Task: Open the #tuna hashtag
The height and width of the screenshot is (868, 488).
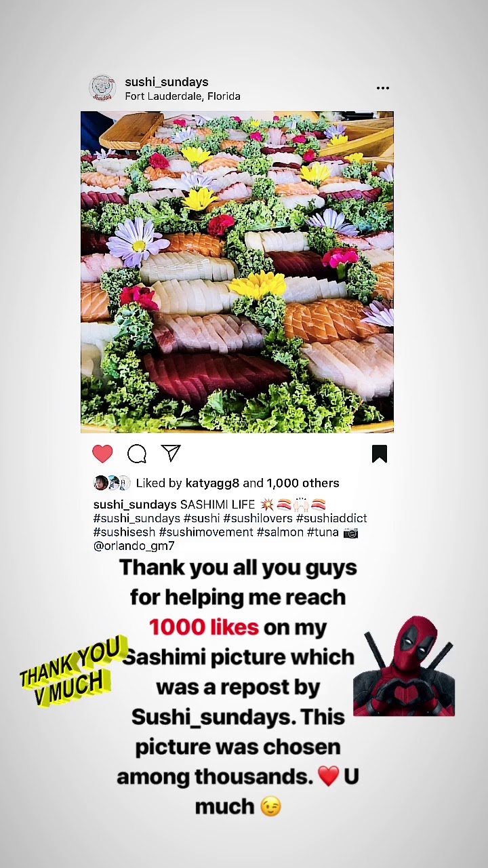Action: coord(323,532)
